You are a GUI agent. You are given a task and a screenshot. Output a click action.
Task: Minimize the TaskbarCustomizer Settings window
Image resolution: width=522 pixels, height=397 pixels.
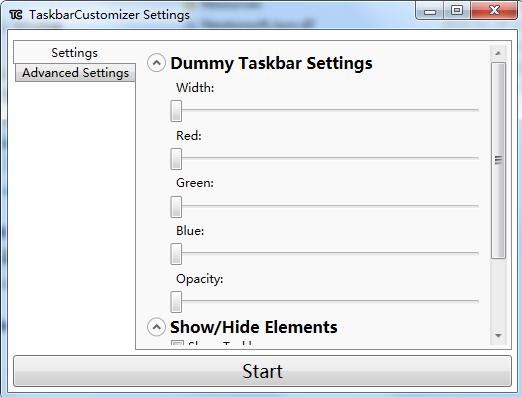pyautogui.click(x=430, y=11)
